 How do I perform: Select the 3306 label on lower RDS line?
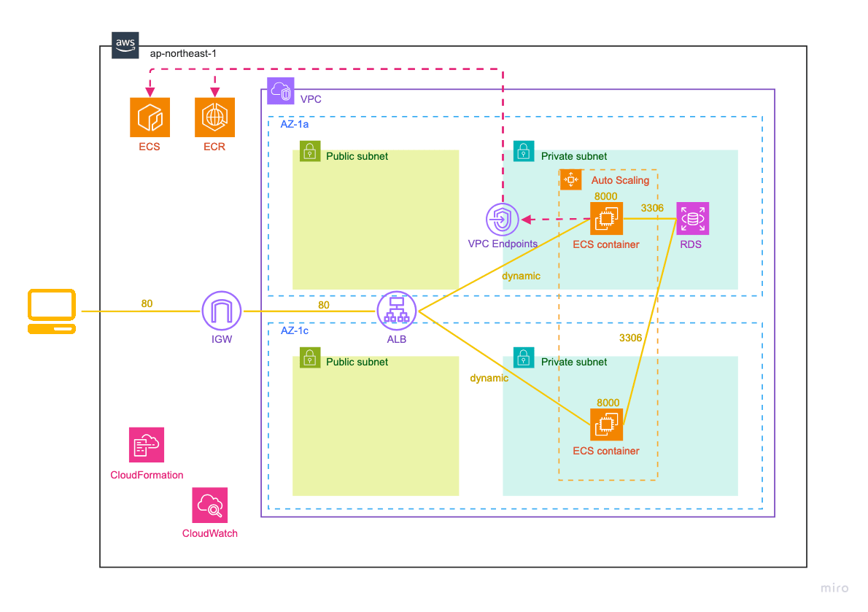630,338
